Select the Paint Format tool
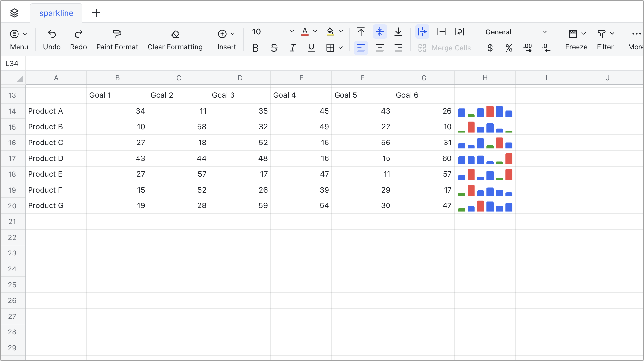This screenshot has width=644, height=361. coord(117,39)
